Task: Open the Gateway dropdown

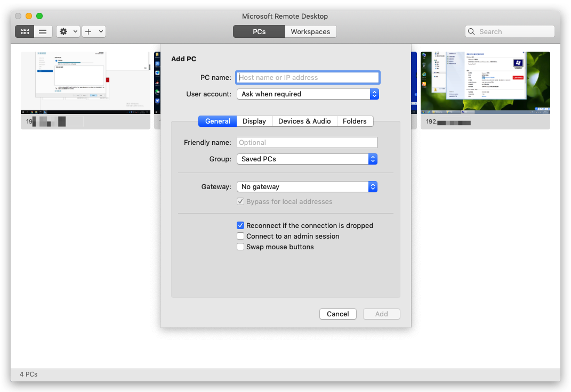Action: click(307, 186)
